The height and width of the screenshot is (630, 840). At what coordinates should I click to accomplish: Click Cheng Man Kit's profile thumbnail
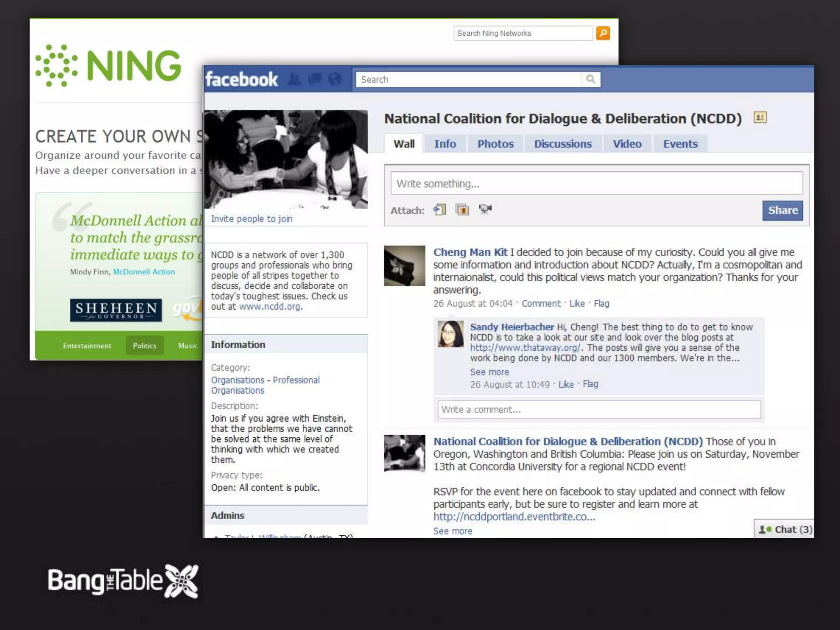pos(404,266)
